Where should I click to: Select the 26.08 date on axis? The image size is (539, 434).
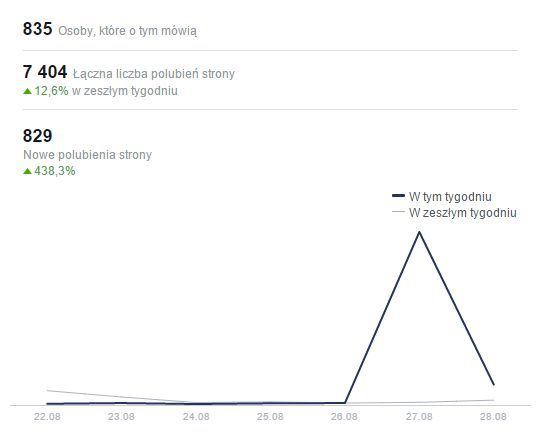coord(344,417)
